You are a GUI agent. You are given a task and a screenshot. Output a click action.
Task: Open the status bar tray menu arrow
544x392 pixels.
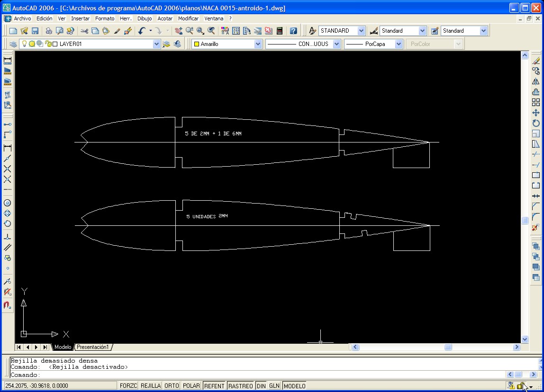coord(531,387)
